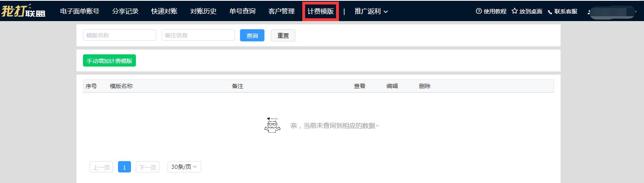Click the 使用教程 help icon
The height and width of the screenshot is (183, 644).
point(479,11)
